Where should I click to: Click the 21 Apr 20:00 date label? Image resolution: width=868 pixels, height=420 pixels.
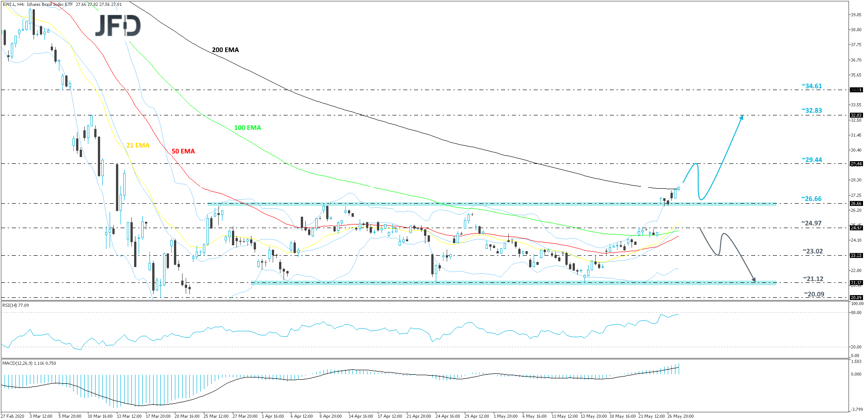pyautogui.click(x=419, y=416)
